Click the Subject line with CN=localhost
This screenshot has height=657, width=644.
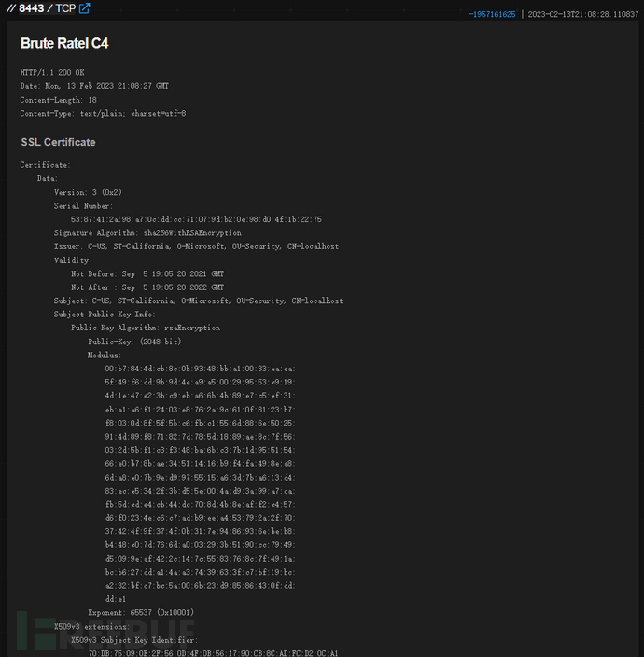(198, 301)
